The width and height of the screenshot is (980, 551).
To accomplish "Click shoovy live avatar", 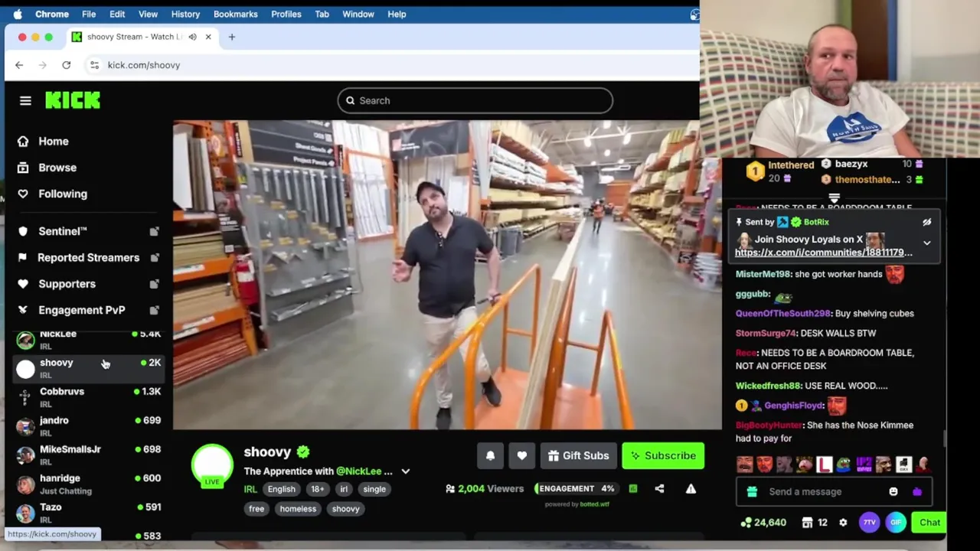I will [x=212, y=466].
